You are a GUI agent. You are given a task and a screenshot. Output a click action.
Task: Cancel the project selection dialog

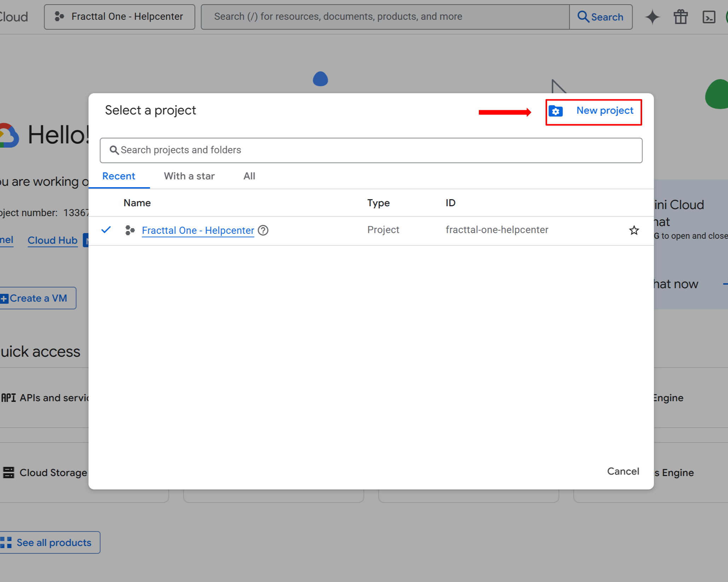pos(623,471)
